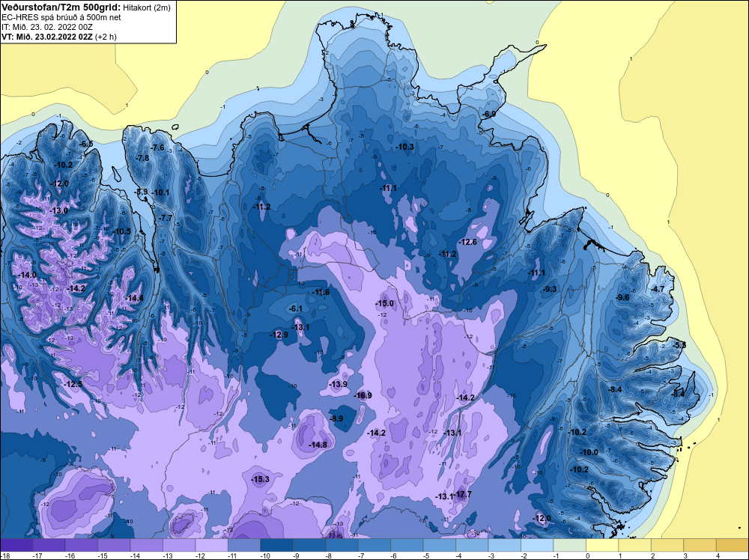Select the -9 legend color swatch

(x=309, y=545)
